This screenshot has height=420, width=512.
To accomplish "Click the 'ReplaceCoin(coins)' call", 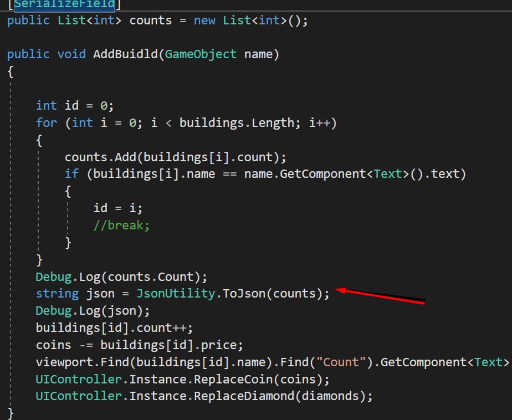I will [258, 380].
